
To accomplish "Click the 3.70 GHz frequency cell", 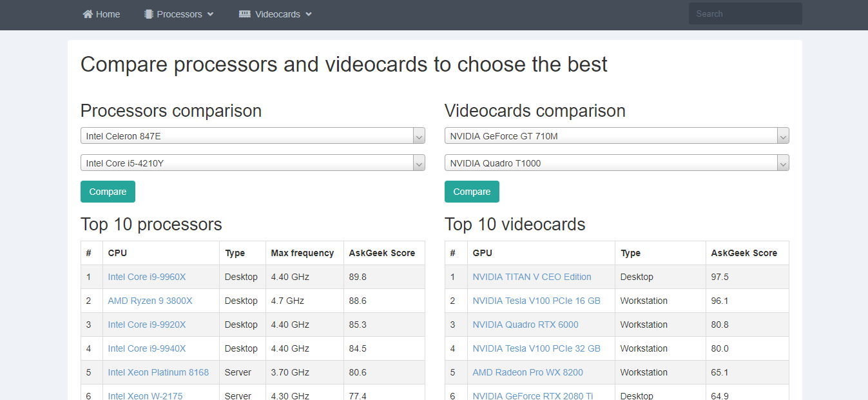I will tap(304, 372).
